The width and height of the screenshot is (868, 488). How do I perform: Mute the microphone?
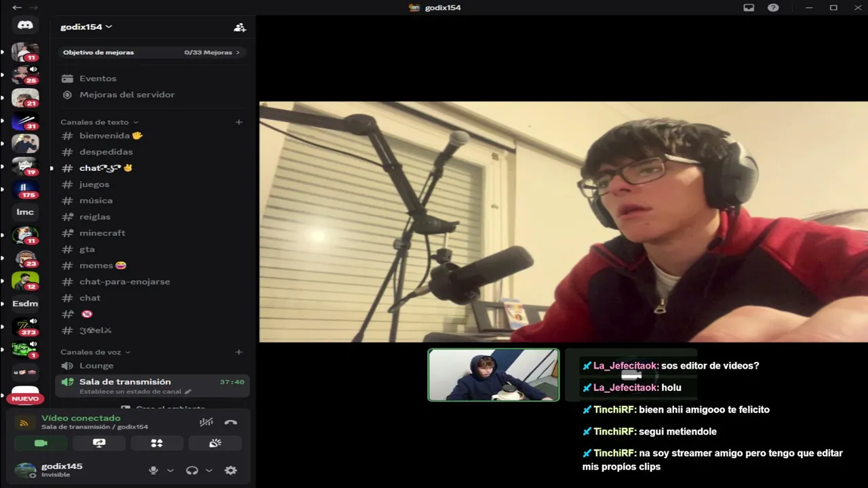(153, 470)
